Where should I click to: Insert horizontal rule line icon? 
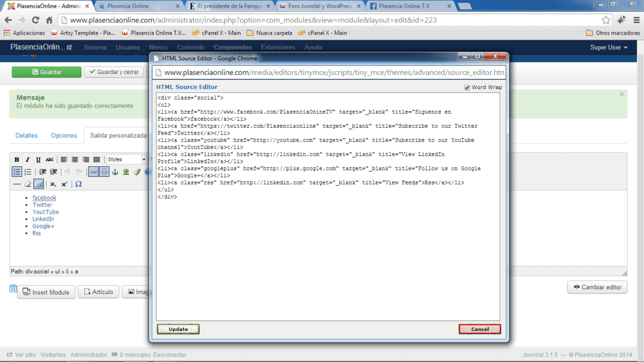pos(17,184)
